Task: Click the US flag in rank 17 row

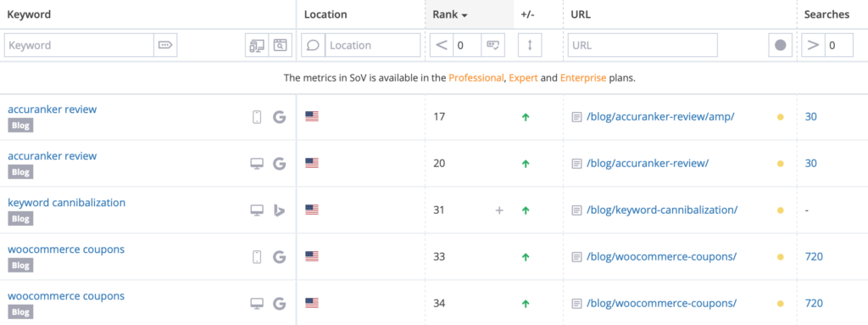Action: click(x=312, y=116)
